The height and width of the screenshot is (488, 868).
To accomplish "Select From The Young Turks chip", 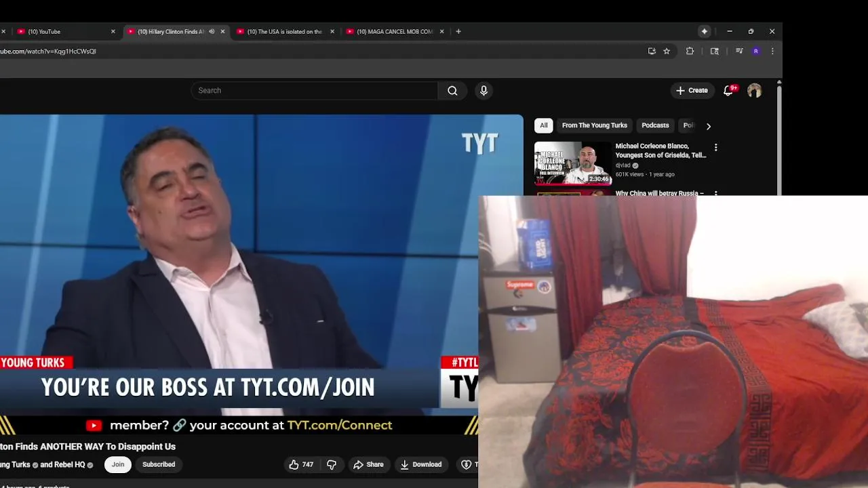I will point(595,125).
